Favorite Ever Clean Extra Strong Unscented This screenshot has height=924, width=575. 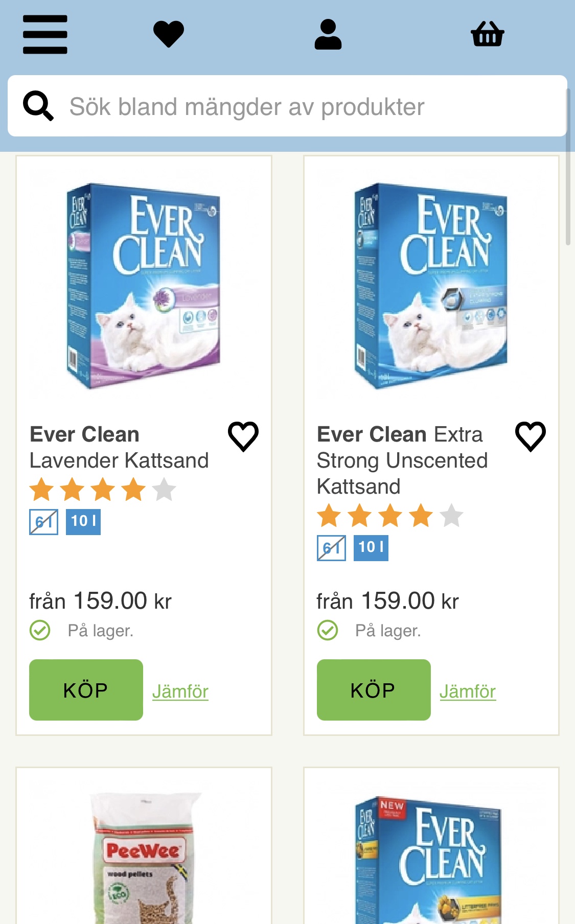tap(531, 436)
